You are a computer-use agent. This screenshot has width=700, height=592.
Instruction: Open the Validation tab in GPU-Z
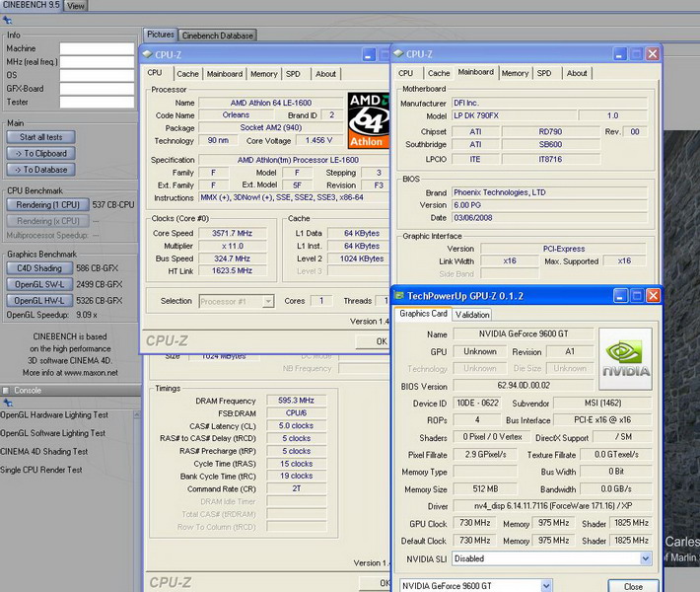coord(472,315)
